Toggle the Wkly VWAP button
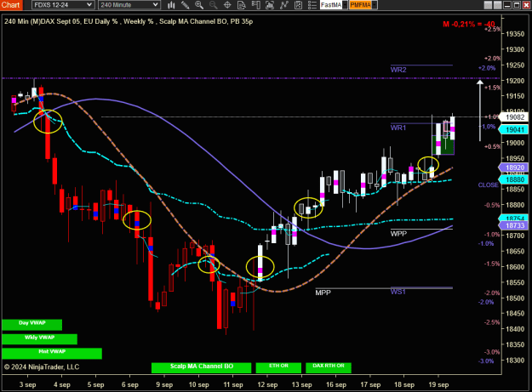This screenshot has width=532, height=392. tap(39, 338)
